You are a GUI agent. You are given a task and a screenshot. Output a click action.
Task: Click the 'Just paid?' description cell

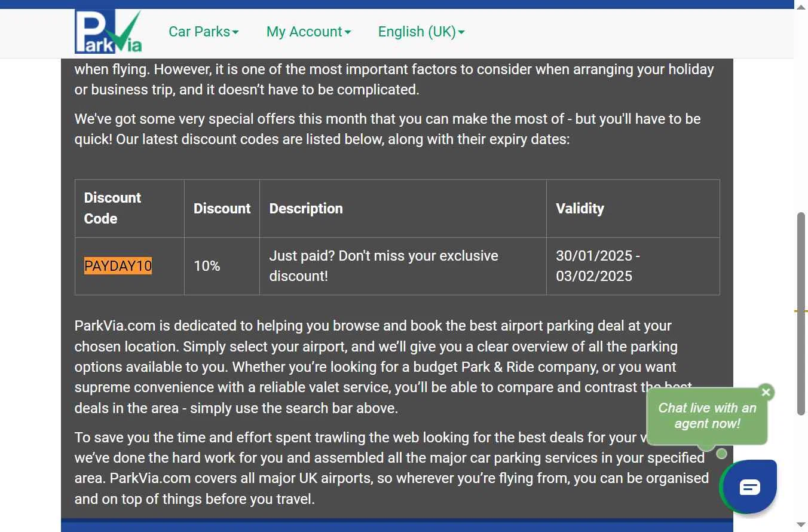(x=403, y=266)
